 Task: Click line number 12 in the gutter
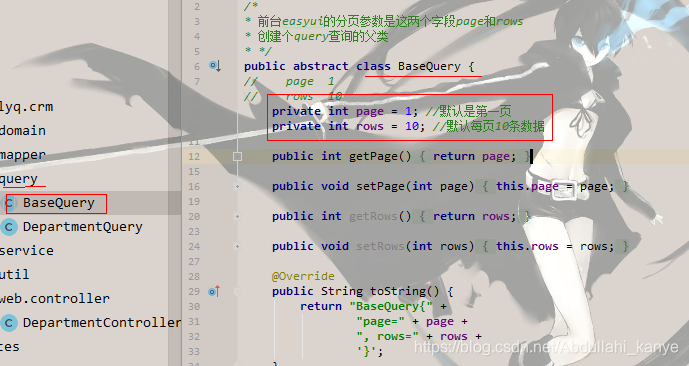click(194, 156)
